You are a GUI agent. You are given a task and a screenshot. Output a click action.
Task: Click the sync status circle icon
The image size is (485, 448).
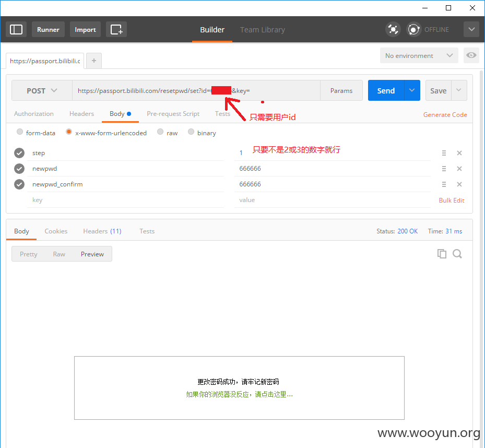pyautogui.click(x=413, y=29)
